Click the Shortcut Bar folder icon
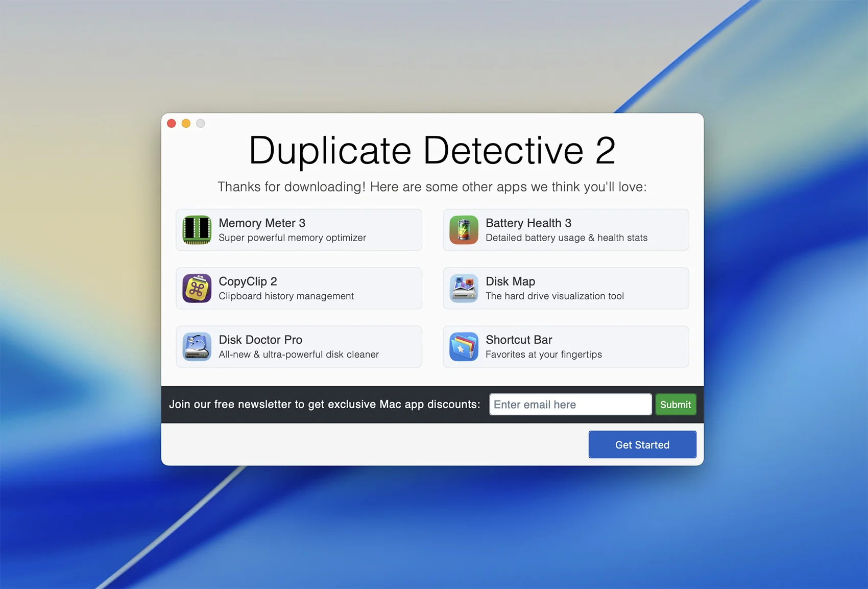 (x=464, y=347)
